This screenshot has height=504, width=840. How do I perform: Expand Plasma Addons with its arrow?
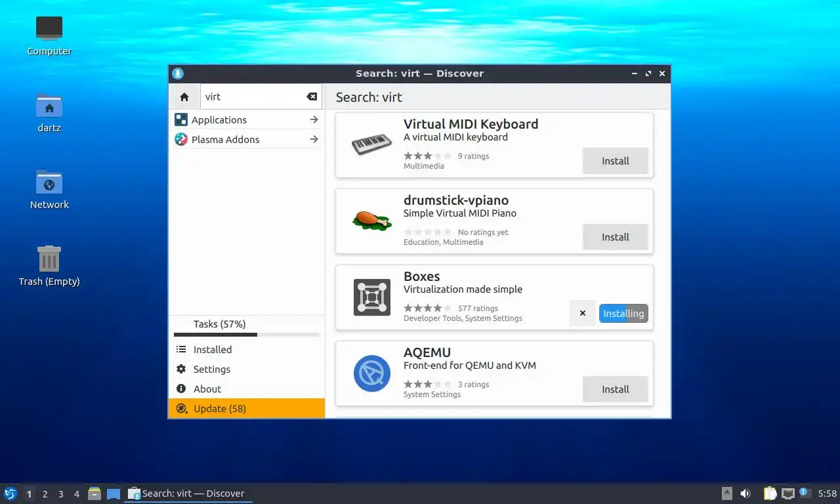click(314, 139)
